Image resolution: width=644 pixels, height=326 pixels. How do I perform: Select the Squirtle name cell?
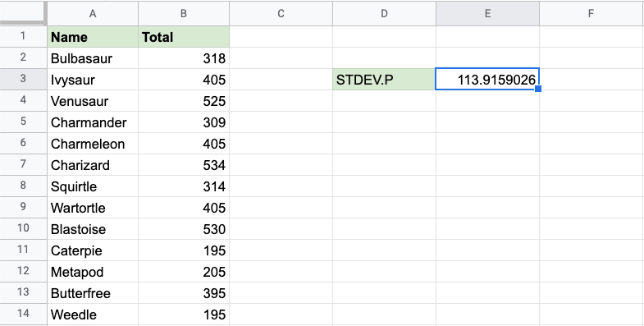click(93, 186)
